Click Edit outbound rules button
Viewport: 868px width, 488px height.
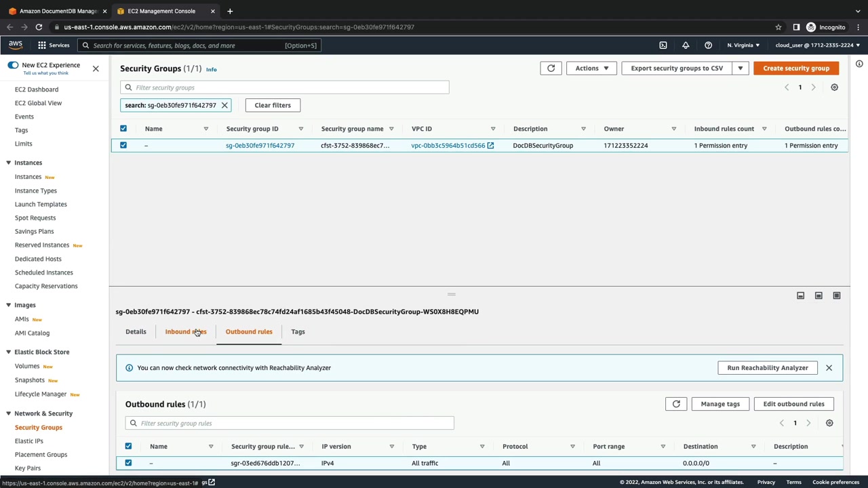pyautogui.click(x=793, y=404)
